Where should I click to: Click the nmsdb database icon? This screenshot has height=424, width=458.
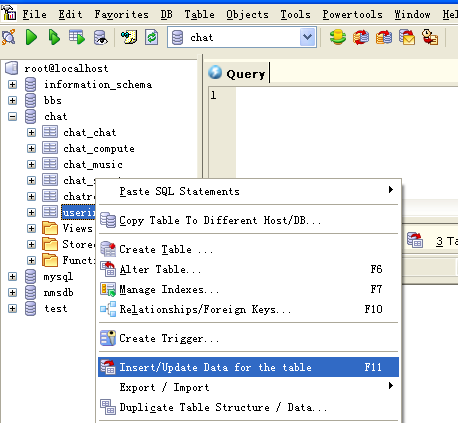pos(30,292)
